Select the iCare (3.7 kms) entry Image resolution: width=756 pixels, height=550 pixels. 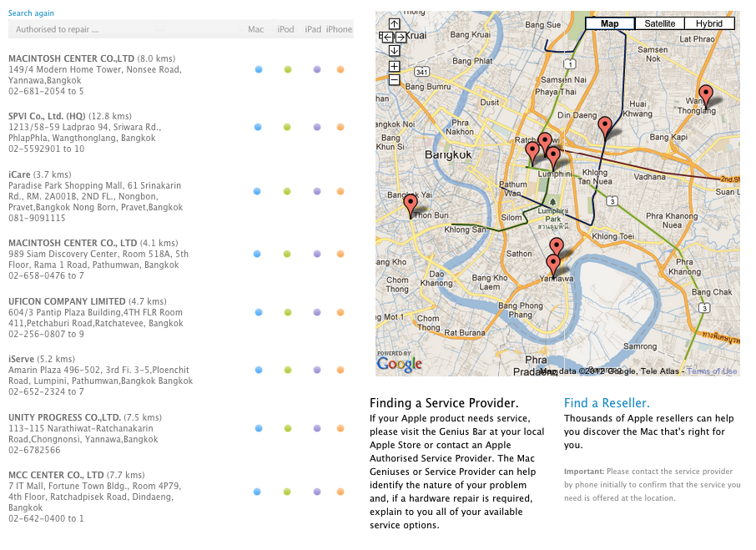click(x=39, y=174)
